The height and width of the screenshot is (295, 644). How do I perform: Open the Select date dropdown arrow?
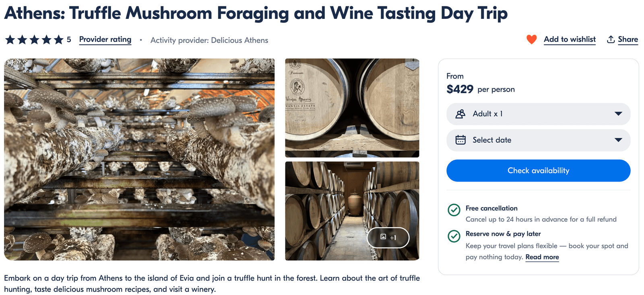coord(618,140)
